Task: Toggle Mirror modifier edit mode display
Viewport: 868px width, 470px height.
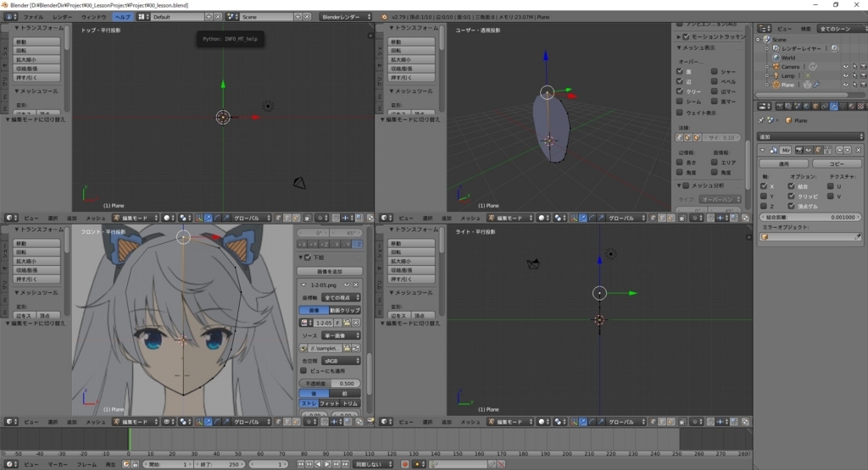Action: [x=818, y=150]
